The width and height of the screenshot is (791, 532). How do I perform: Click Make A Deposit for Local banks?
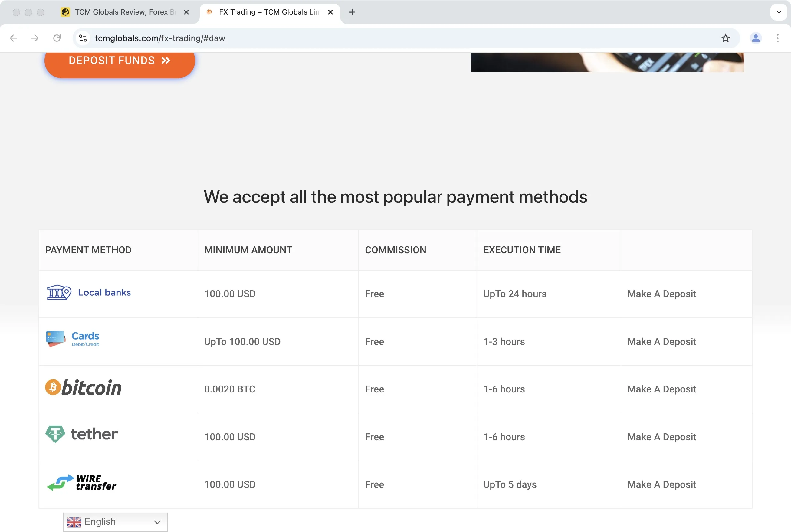click(661, 294)
